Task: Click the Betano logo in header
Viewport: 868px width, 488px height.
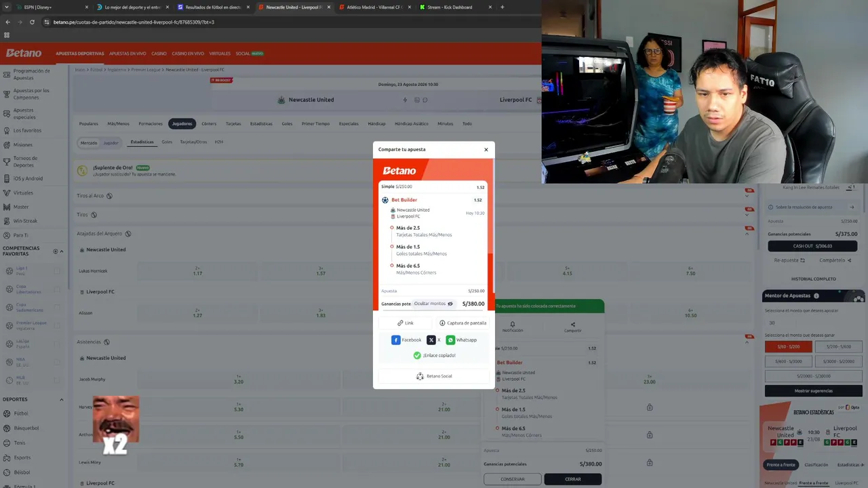Action: click(x=24, y=53)
